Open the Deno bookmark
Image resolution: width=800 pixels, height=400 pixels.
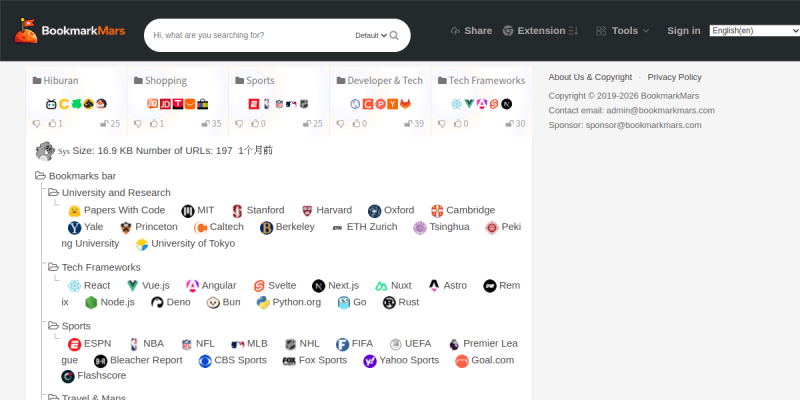(x=171, y=303)
